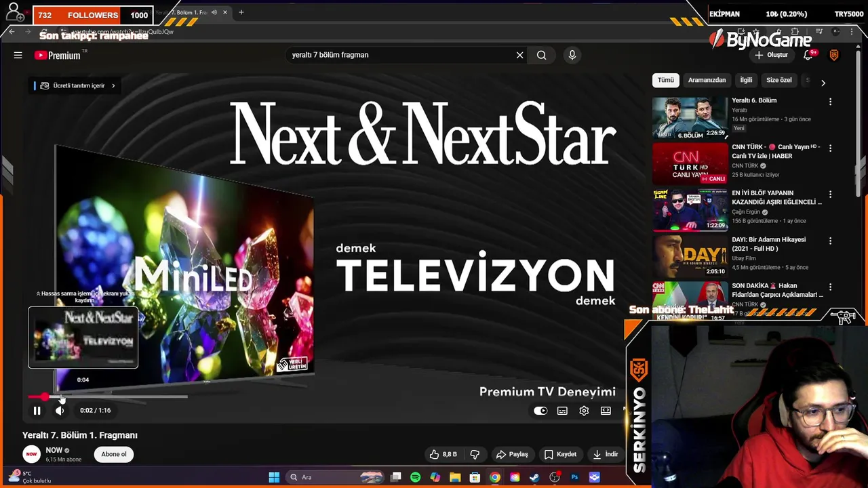This screenshot has width=868, height=488.
Task: Click the browser address bar URL
Action: pyautogui.click(x=123, y=32)
